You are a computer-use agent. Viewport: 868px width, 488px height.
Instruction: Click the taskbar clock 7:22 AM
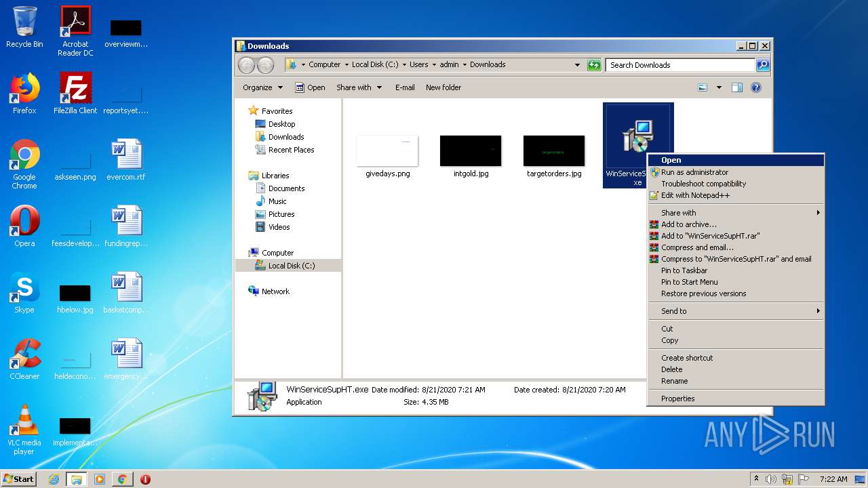click(x=833, y=479)
